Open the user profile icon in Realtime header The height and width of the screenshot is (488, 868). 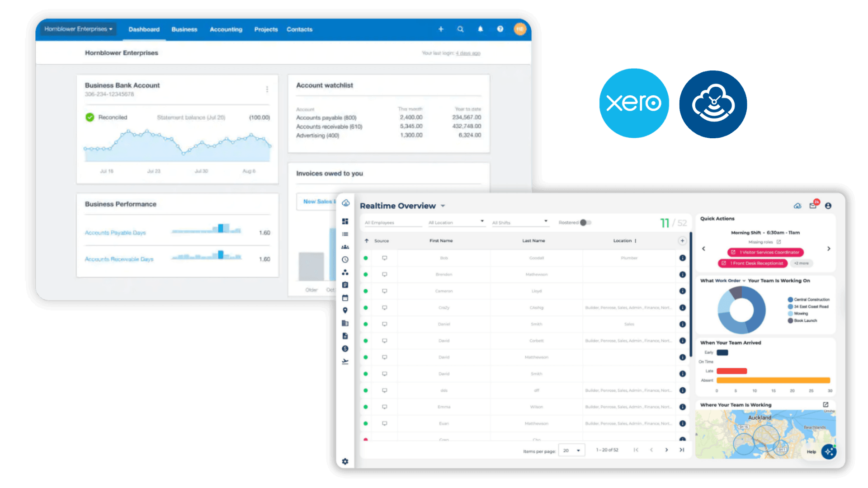click(828, 206)
